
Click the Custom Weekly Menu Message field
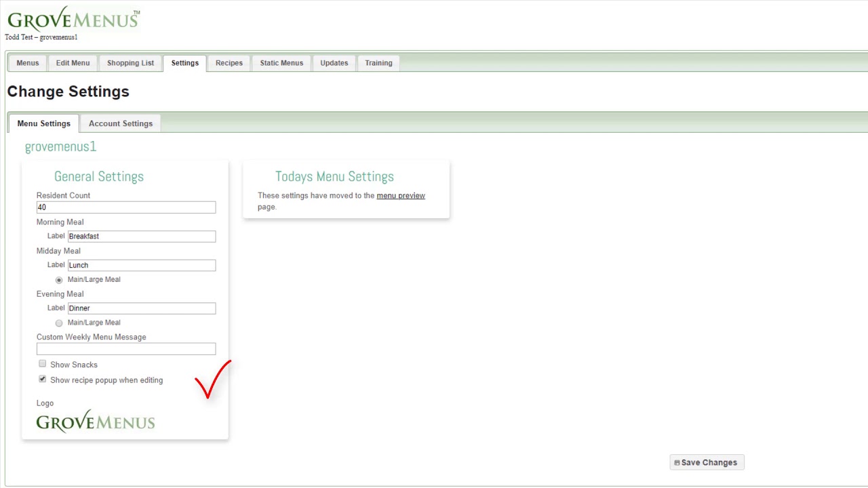pos(126,348)
